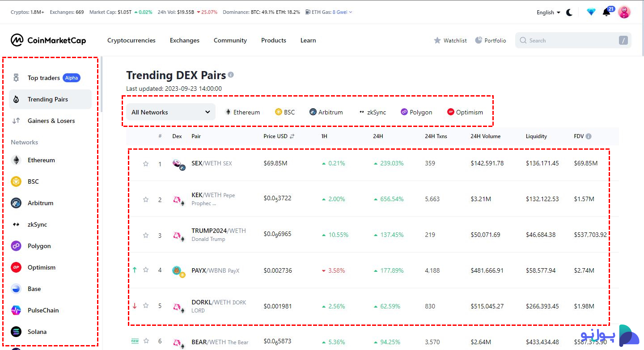This screenshot has height=350, width=644.
Task: Open the diamond rewards icon
Action: (591, 12)
